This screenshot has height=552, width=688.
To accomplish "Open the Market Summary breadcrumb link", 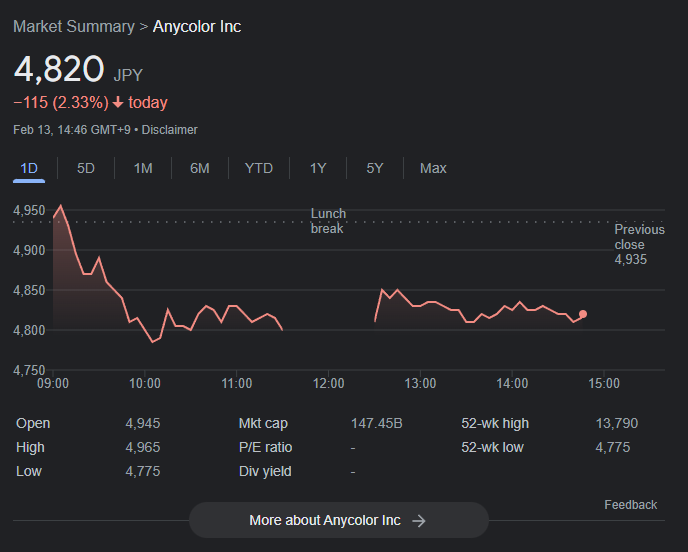I will click(74, 27).
